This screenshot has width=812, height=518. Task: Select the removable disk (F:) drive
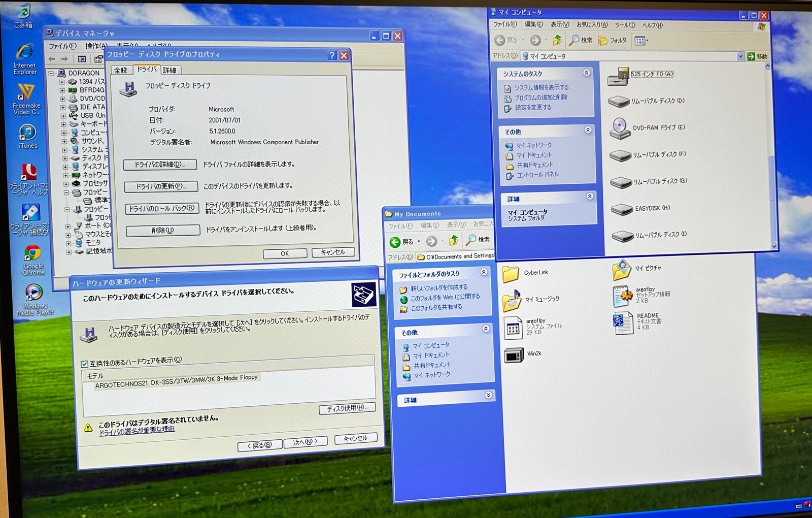pyautogui.click(x=648, y=154)
